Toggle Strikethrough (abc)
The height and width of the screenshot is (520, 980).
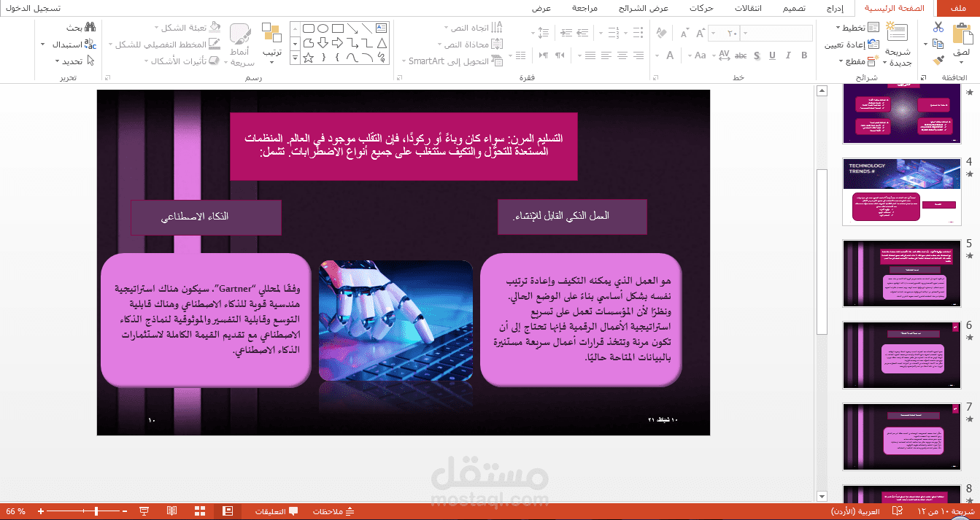[740, 55]
